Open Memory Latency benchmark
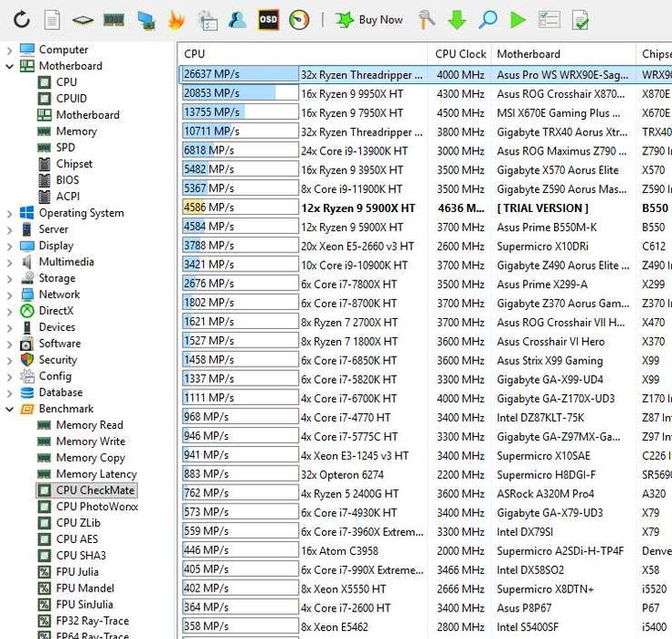Screen dimensions: 672x639 pos(96,474)
